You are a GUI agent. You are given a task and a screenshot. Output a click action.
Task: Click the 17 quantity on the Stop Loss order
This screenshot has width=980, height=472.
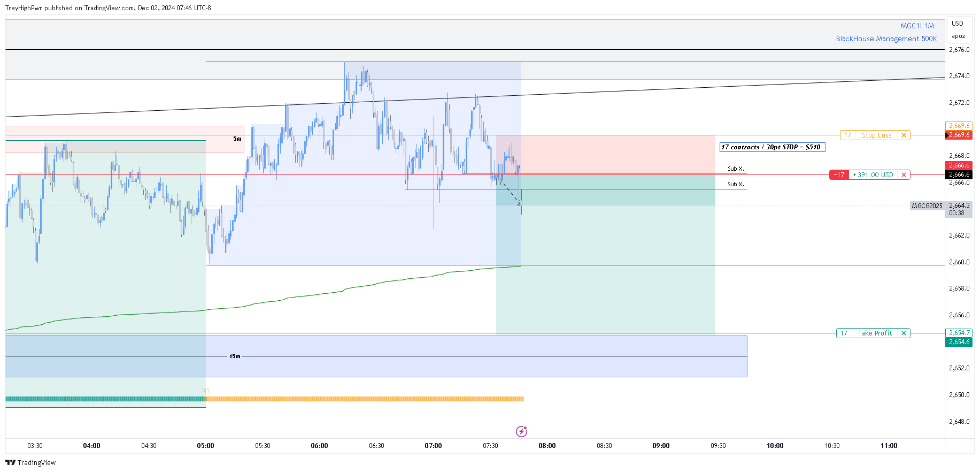pyautogui.click(x=847, y=135)
